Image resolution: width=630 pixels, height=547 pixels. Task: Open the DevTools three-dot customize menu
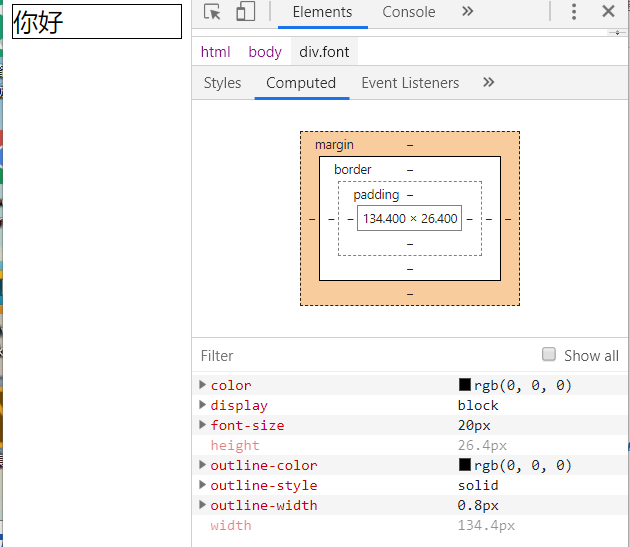[574, 12]
